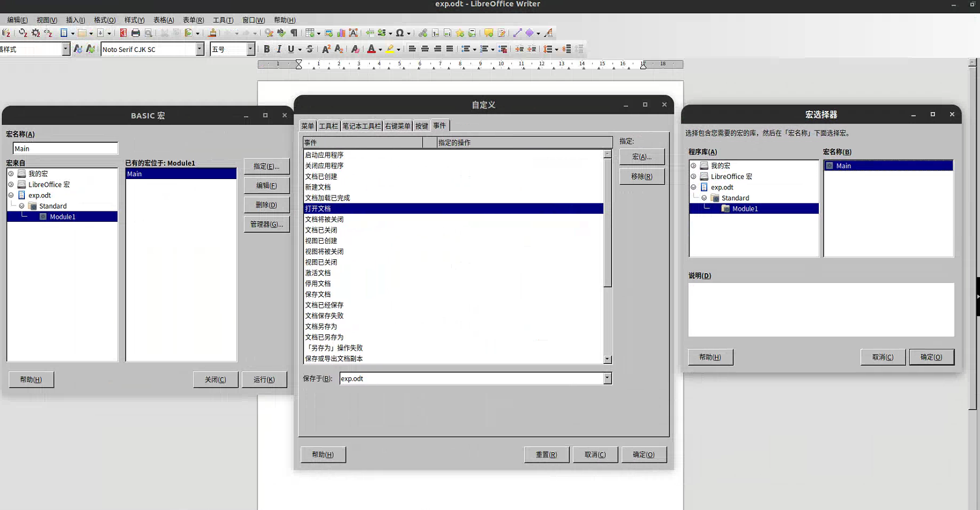
Task: Click the Clear Direct Formatting icon
Action: pyautogui.click(x=355, y=49)
